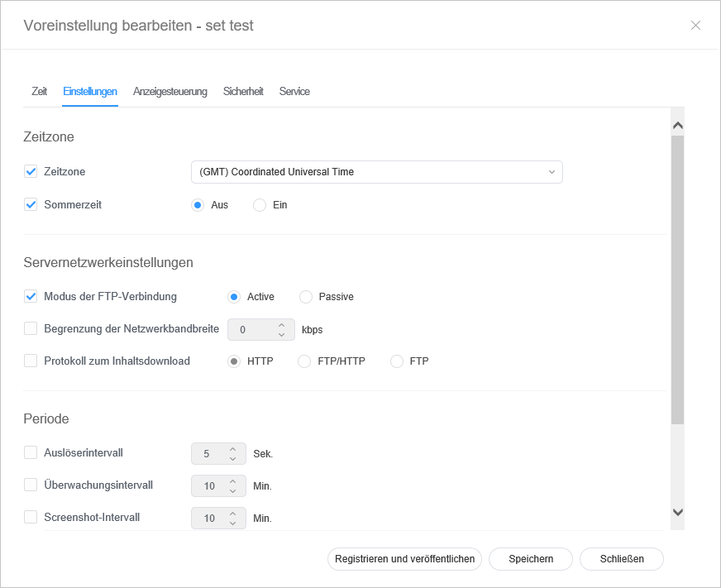Switch to the Anzeigesteuerung tab
The image size is (721, 588).
(x=170, y=92)
